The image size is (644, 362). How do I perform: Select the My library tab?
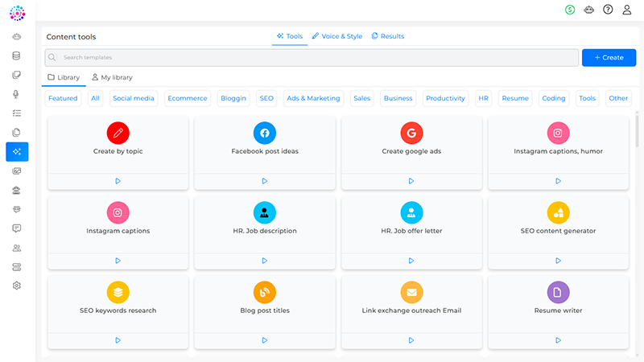point(112,77)
